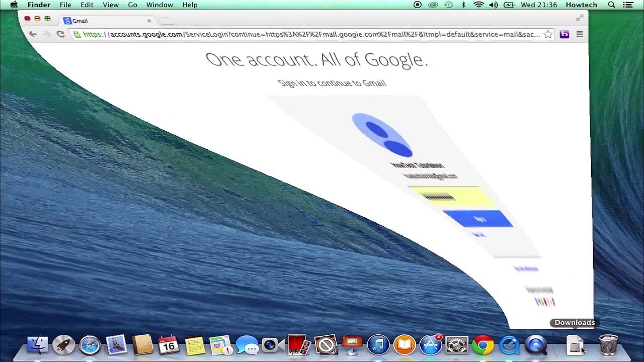Open the Edit menu
Image resolution: width=644 pixels, height=362 pixels.
point(87,5)
